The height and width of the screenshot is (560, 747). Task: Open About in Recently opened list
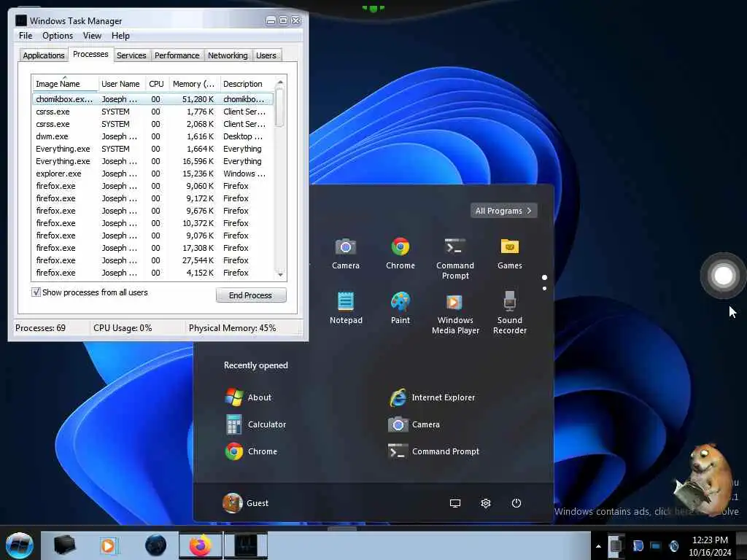pyautogui.click(x=248, y=397)
